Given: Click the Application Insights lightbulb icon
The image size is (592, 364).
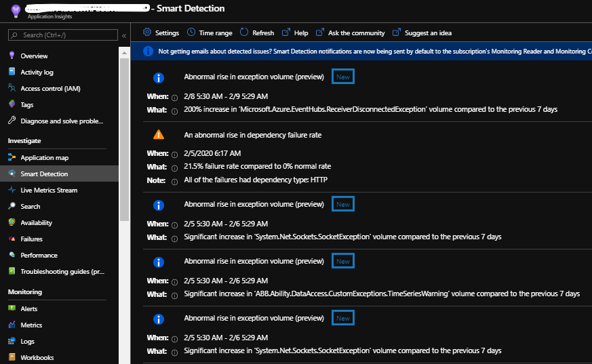Looking at the screenshot, I should click(x=16, y=11).
